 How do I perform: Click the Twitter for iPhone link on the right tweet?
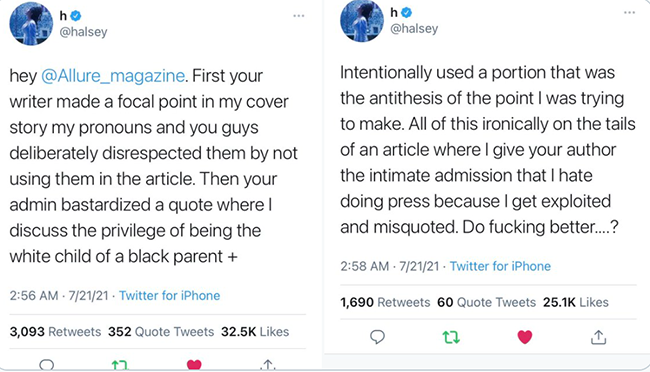point(500,266)
